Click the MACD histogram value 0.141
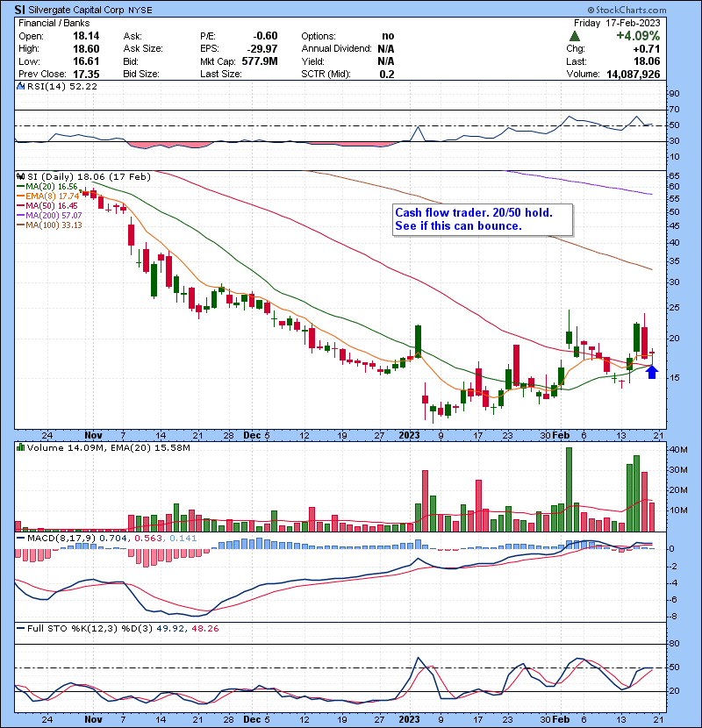 [x=183, y=539]
